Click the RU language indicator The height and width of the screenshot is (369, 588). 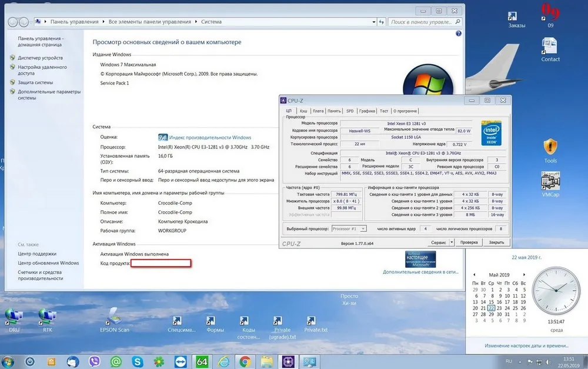[509, 361]
